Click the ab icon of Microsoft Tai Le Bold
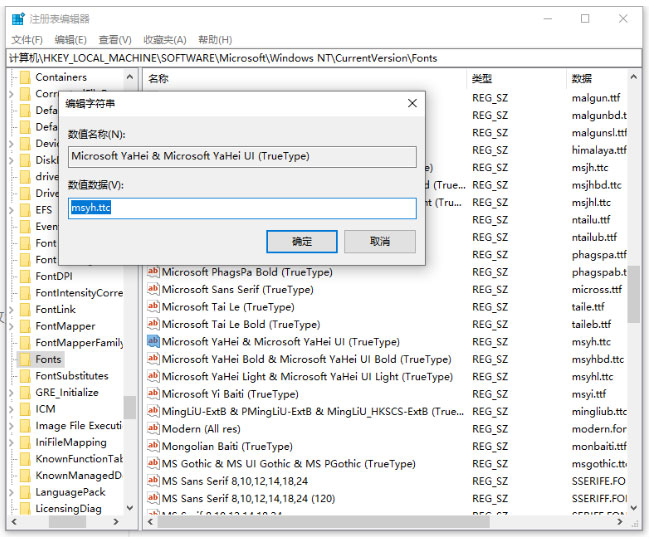Screen dimensions: 650x539 click(x=153, y=324)
